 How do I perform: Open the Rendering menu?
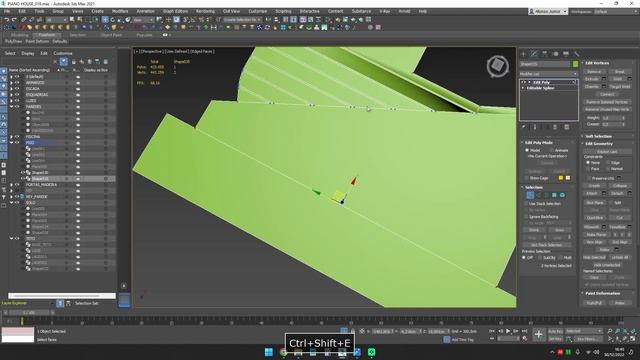[x=205, y=11]
